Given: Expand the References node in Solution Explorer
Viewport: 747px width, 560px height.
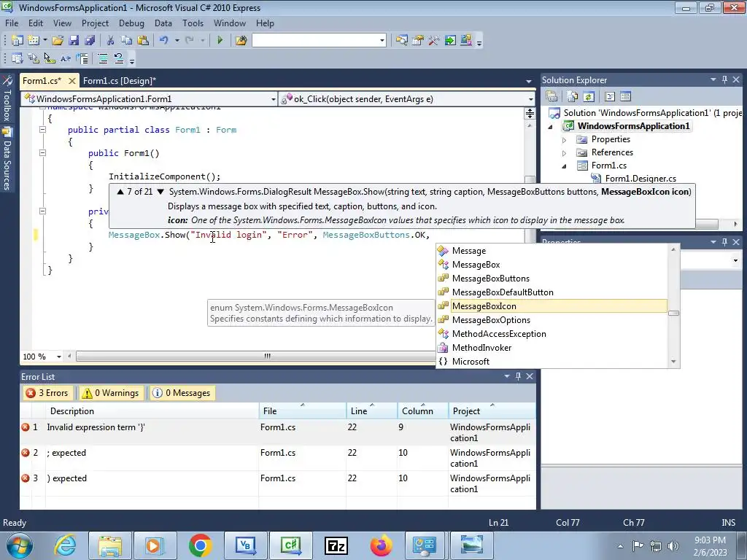Looking at the screenshot, I should click(x=564, y=153).
